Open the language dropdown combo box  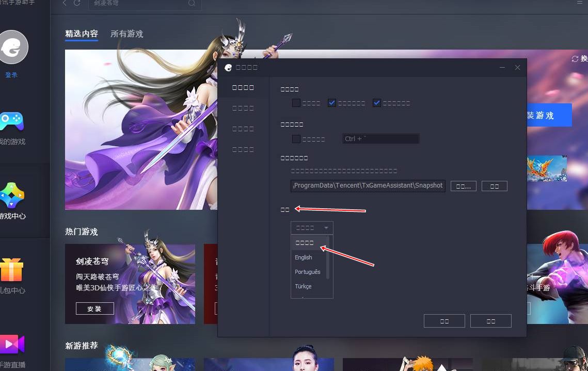(312, 228)
